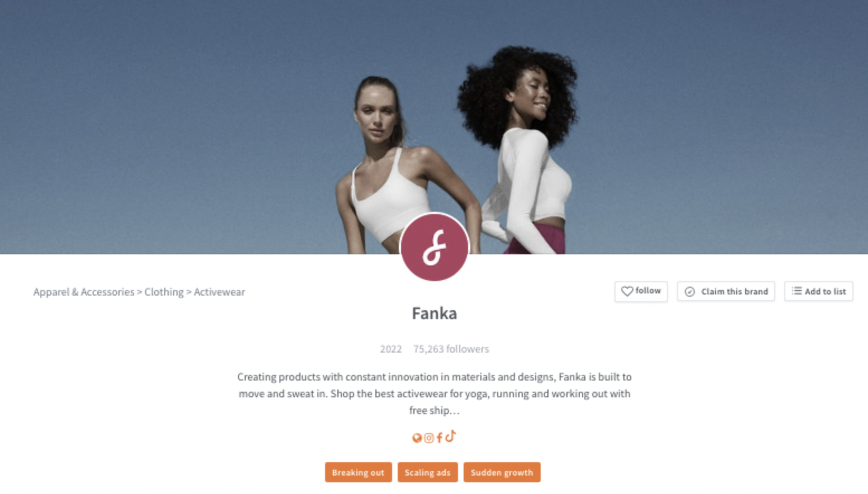The width and height of the screenshot is (868, 494).
Task: Click the 75,263 followers count
Action: (x=451, y=349)
